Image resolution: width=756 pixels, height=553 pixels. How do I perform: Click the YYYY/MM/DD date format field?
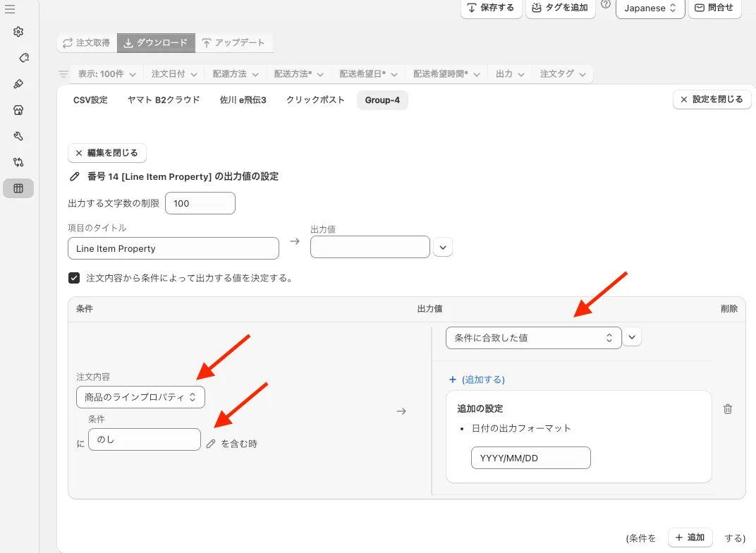coord(530,458)
